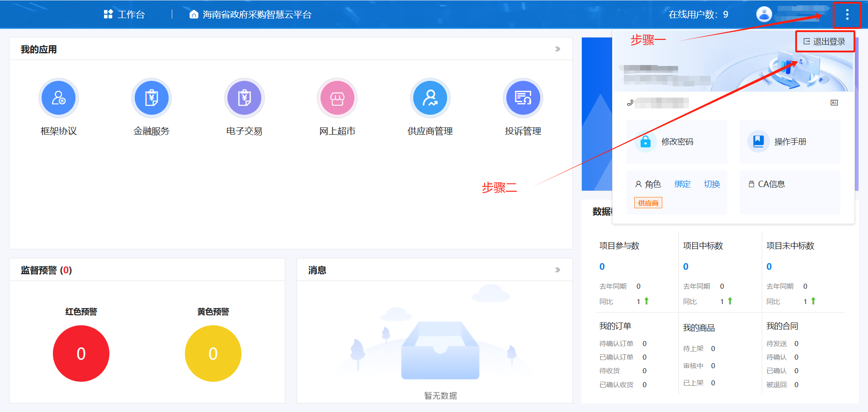Click 被退回 under 我的合同

coord(776,385)
